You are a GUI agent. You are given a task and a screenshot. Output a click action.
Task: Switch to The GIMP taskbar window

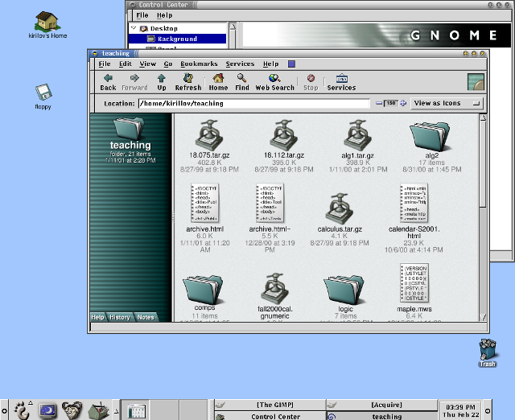(x=276, y=404)
